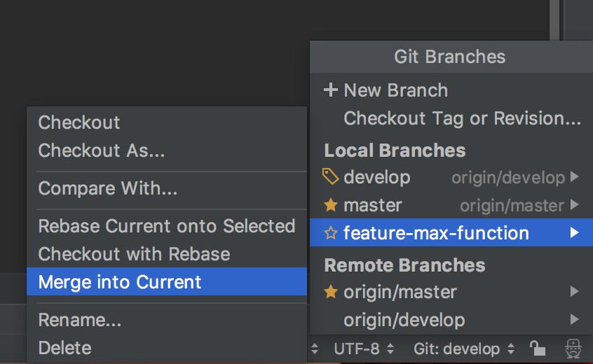Click the plus icon beside New Branch

click(331, 90)
